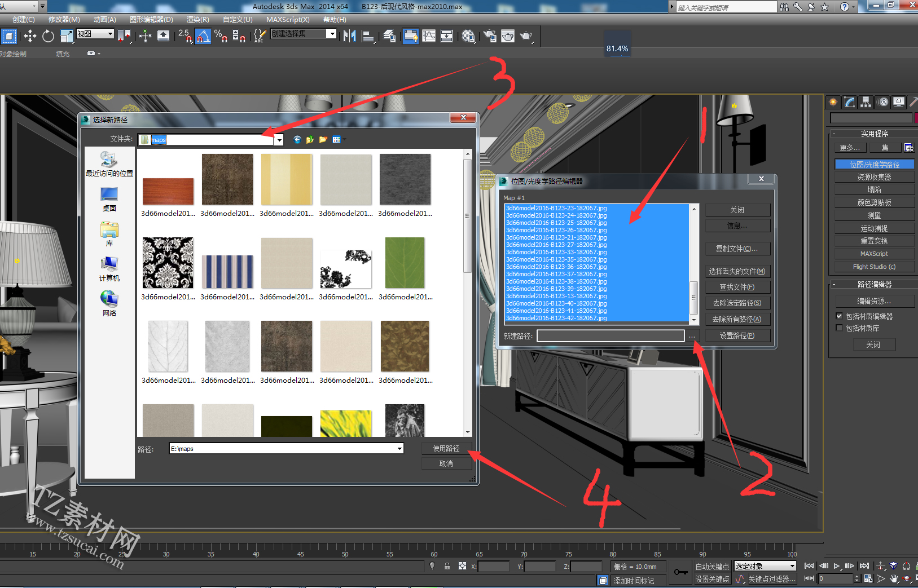Click 设置路径(P) button
The height and width of the screenshot is (588, 918).
[x=737, y=335]
